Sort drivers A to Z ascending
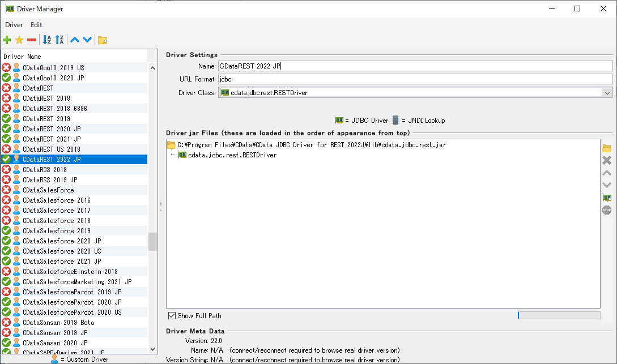This screenshot has width=617, height=364. 47,40
